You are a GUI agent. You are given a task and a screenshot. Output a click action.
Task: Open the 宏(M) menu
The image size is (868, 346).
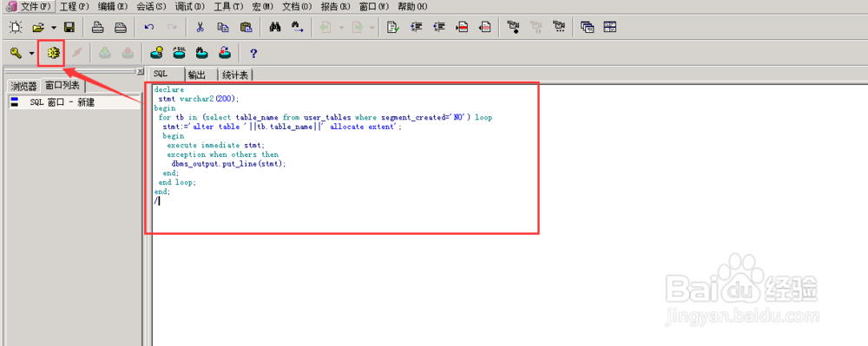262,7
